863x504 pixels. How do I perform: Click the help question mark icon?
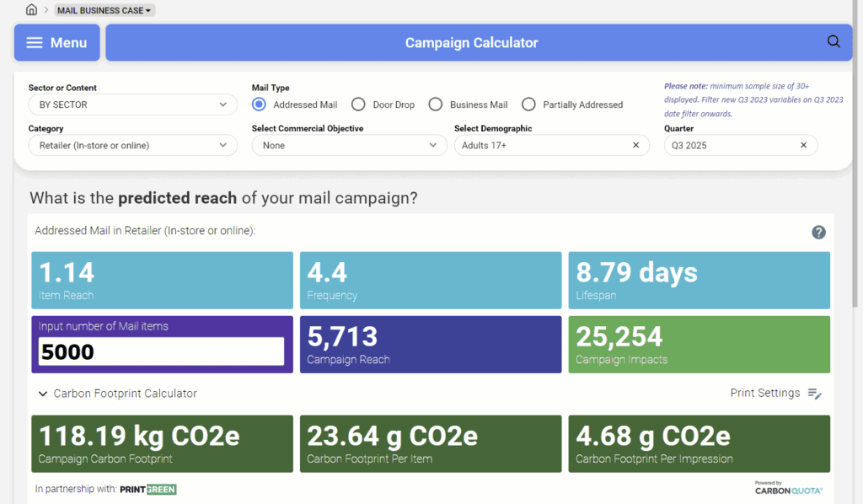pyautogui.click(x=818, y=232)
